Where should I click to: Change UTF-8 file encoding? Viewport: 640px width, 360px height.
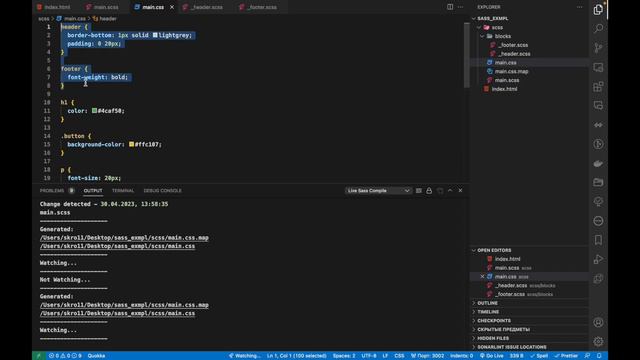click(x=369, y=356)
